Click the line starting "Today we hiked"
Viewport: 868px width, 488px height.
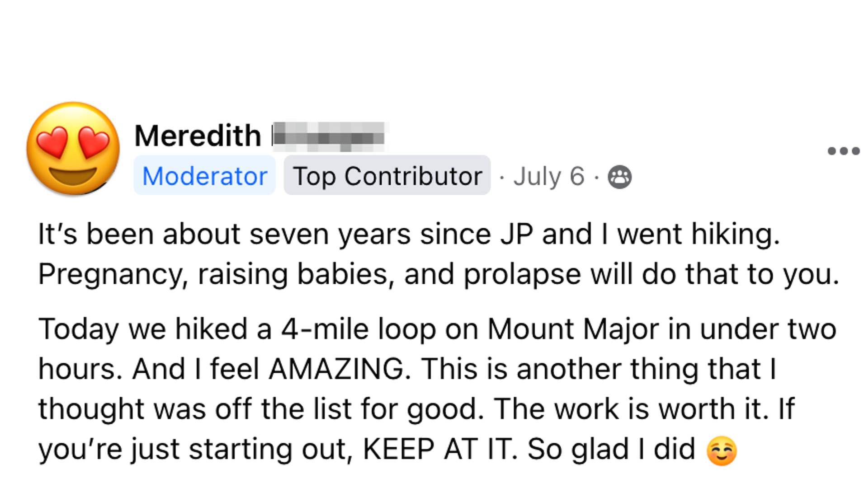click(x=437, y=329)
